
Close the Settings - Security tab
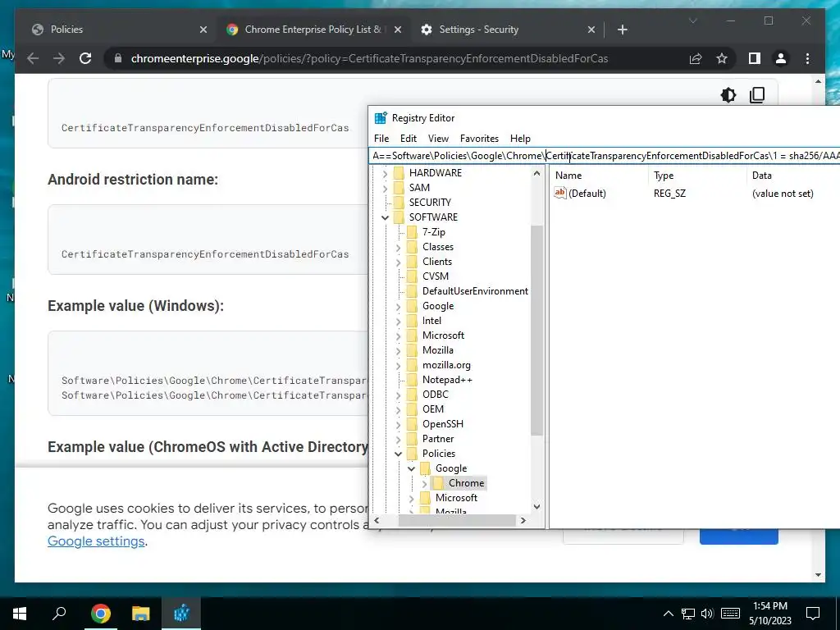point(591,30)
